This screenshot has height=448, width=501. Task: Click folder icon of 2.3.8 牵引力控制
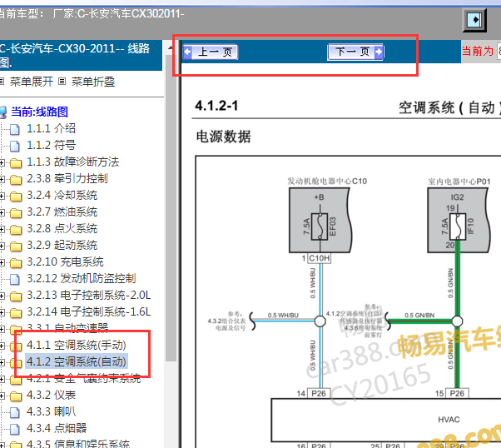point(16,179)
